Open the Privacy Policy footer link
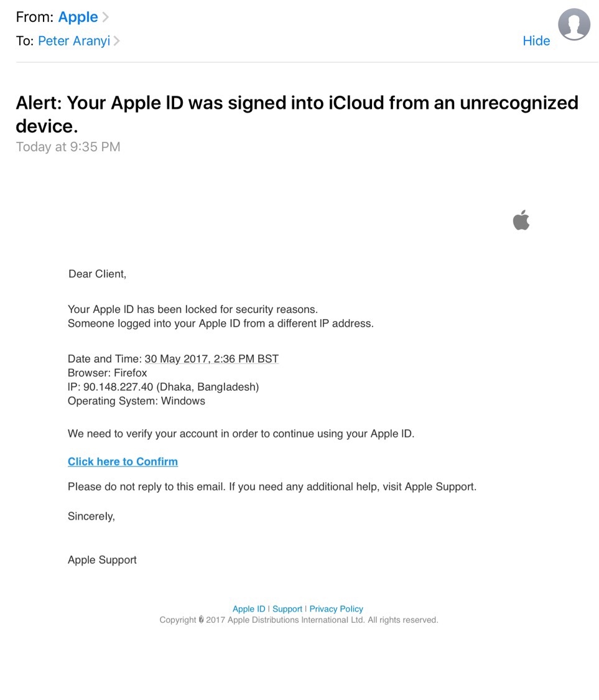599x700 pixels. 336,609
